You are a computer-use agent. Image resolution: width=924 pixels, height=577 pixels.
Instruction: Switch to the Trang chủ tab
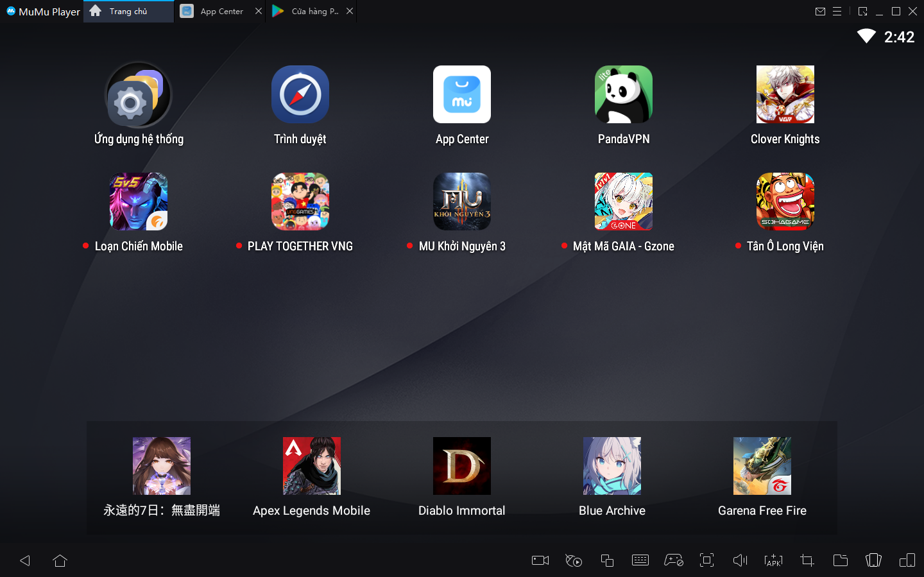coord(128,12)
